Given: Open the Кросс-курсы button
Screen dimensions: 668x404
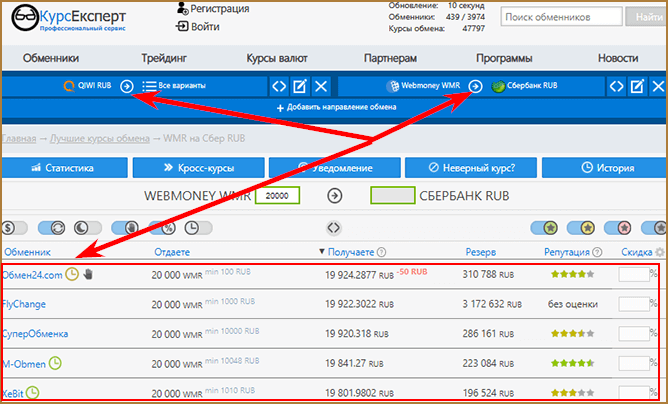Looking at the screenshot, I should point(199,168).
